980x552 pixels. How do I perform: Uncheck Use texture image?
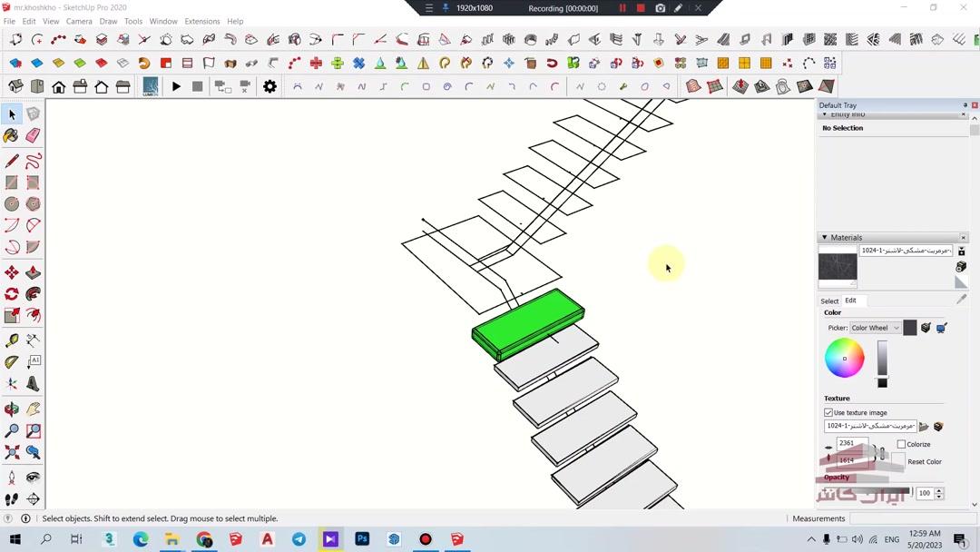828,412
